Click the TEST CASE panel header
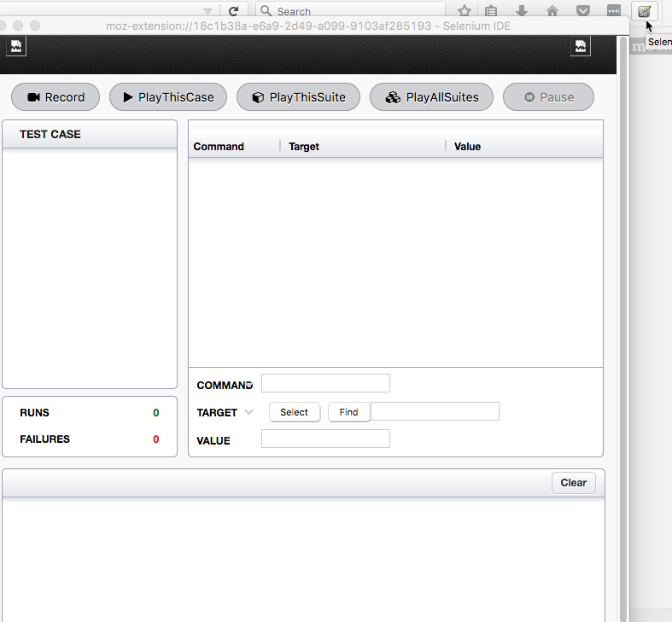 (x=90, y=135)
